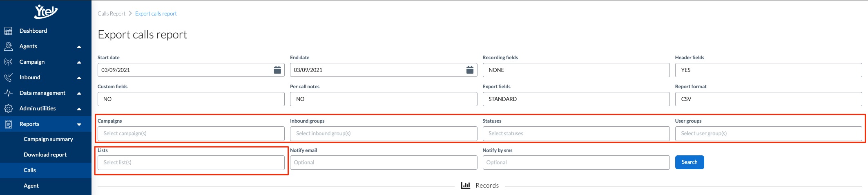Select the Download report menu item
Viewport: 868px width, 195px height.
(x=45, y=155)
